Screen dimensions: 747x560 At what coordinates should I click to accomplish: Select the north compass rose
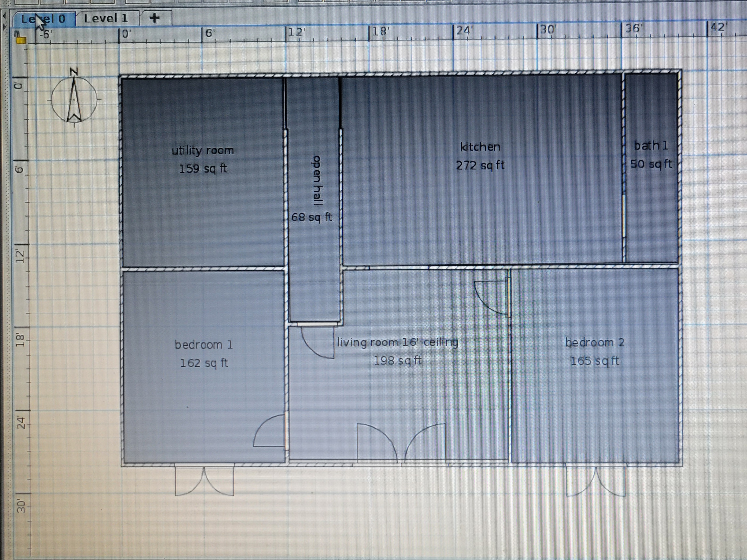[x=74, y=100]
